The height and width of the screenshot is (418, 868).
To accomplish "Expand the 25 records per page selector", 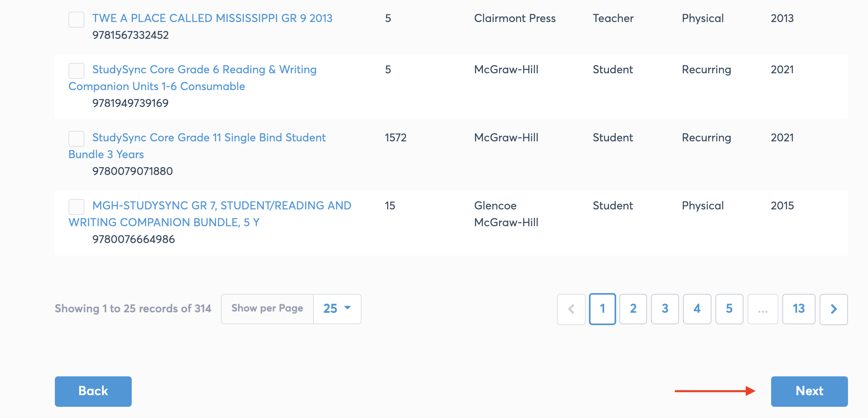I will [x=337, y=309].
